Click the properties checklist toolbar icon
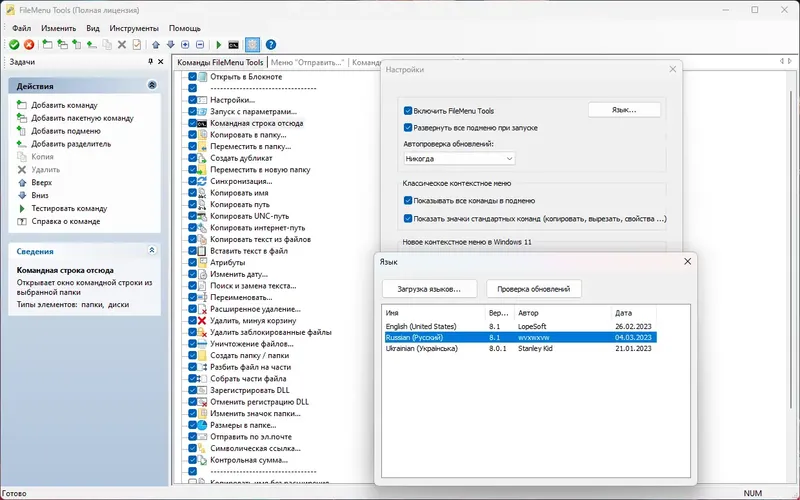 point(137,45)
